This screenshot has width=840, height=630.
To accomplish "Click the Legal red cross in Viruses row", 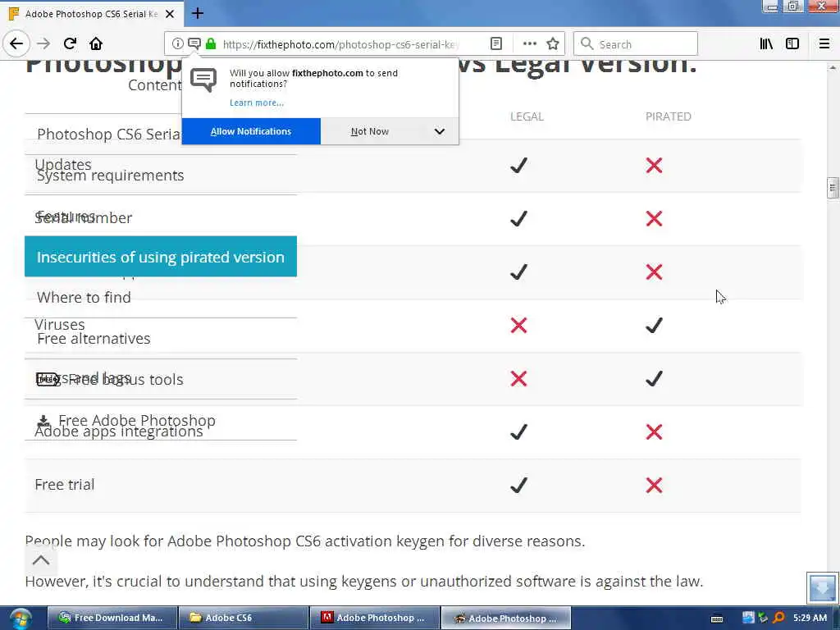I will [x=518, y=325].
